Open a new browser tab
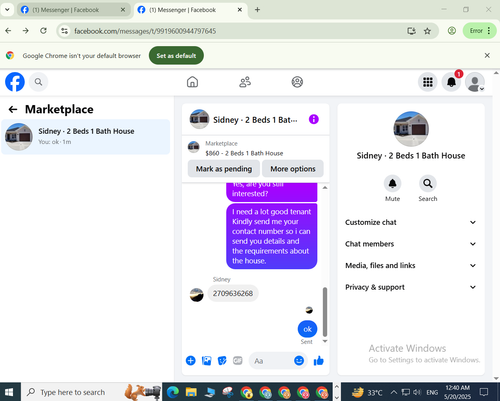 coord(257,10)
